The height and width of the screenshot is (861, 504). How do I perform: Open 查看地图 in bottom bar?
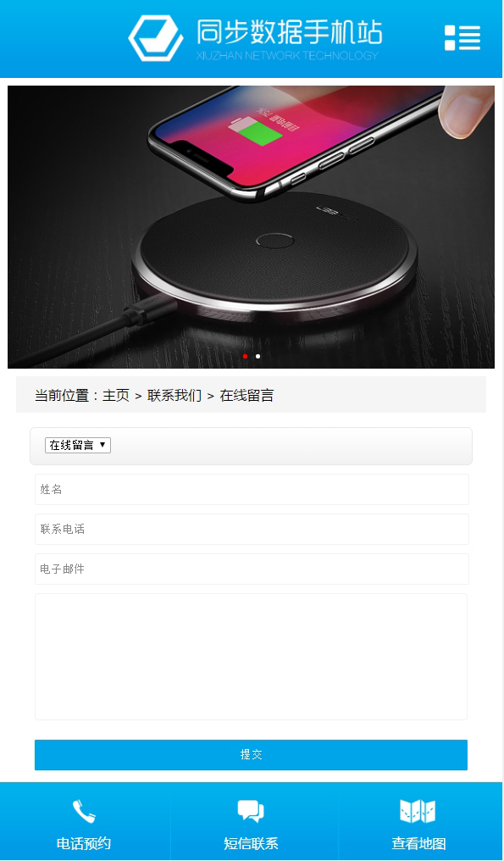click(418, 843)
